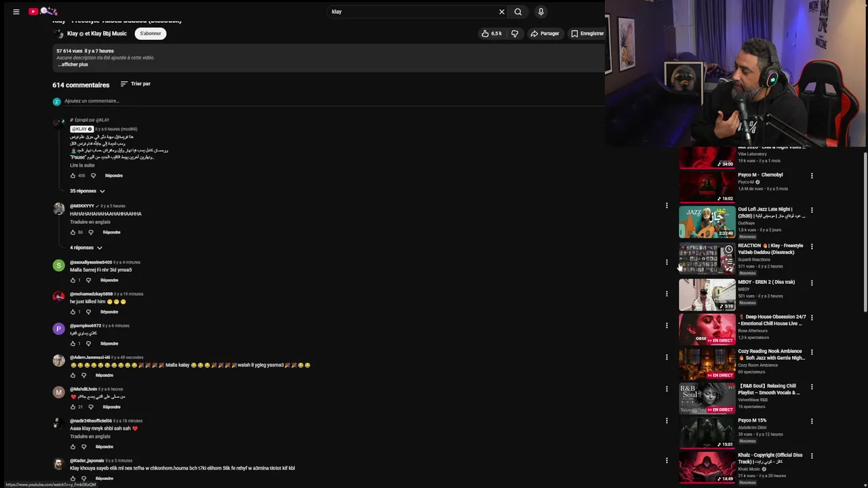Open options menu for Psyco M - Chernobyl video
The image size is (868, 488).
[x=812, y=176]
